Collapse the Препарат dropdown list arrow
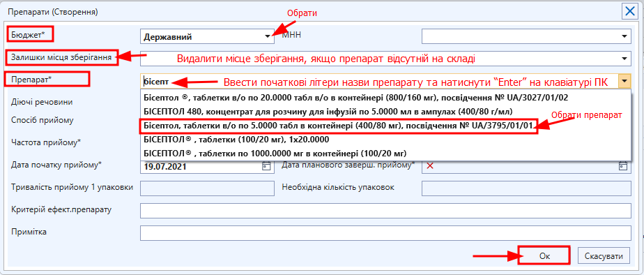644x275 pixels. [624, 81]
